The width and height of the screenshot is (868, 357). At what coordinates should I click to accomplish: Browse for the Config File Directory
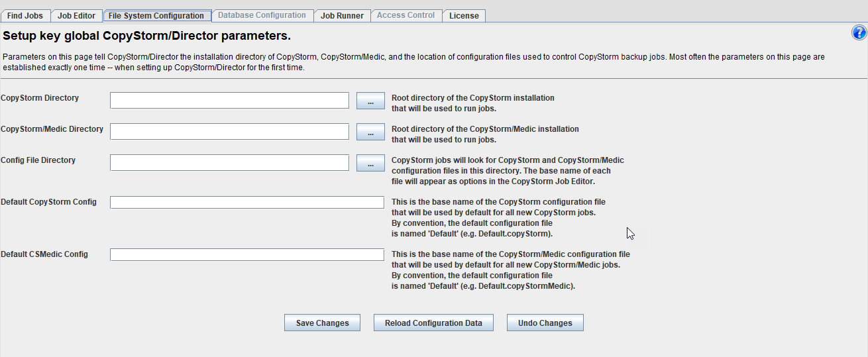pos(370,163)
